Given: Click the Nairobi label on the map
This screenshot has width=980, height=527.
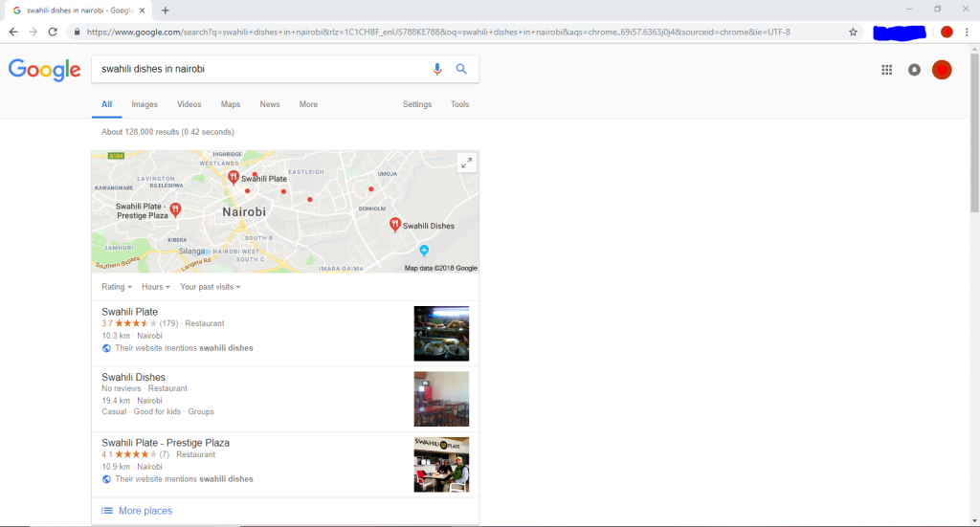Looking at the screenshot, I should (244, 212).
